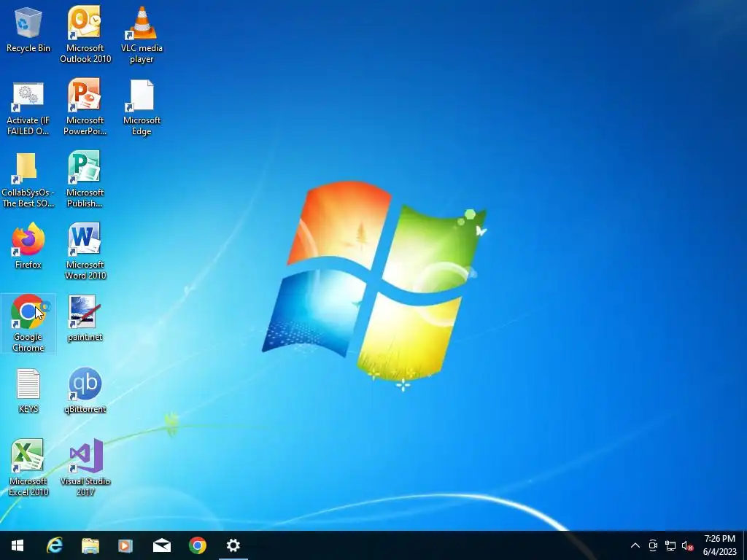
Task: Click the Meet Now camera tray icon
Action: 653,545
